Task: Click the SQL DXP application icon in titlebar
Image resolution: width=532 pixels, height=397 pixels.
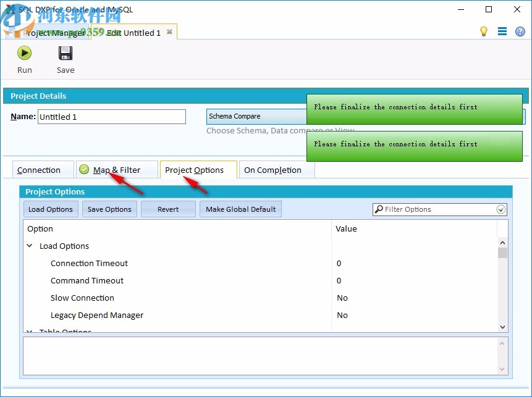Action: coord(11,9)
